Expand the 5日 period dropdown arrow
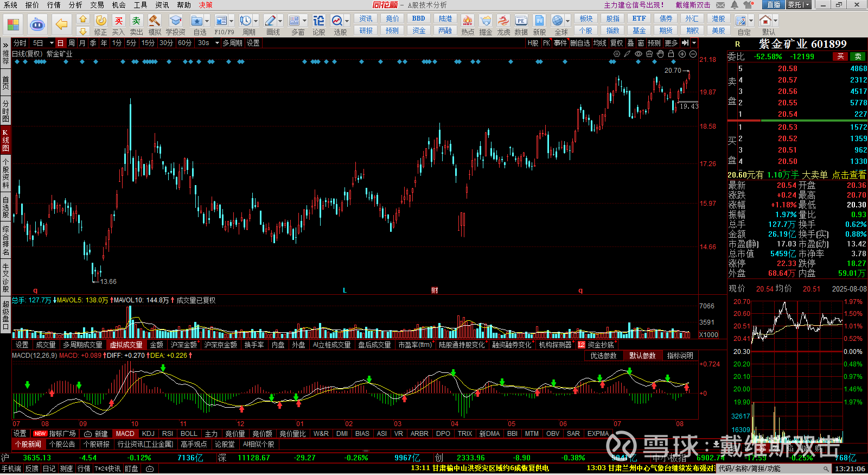The width and height of the screenshot is (868, 475). coord(52,43)
